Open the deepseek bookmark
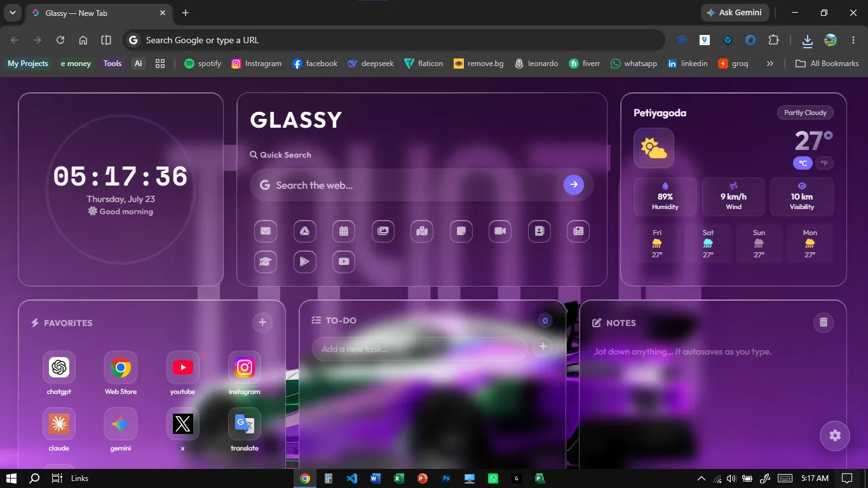This screenshot has width=868, height=488. [x=370, y=64]
